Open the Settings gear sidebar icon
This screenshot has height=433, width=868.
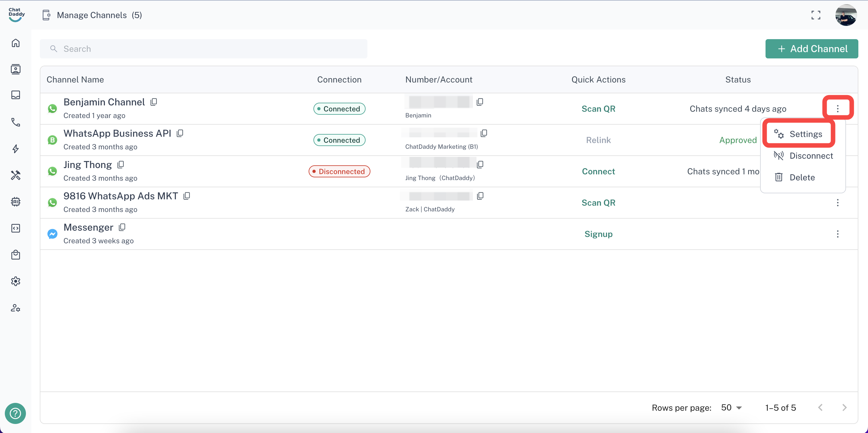(15, 281)
